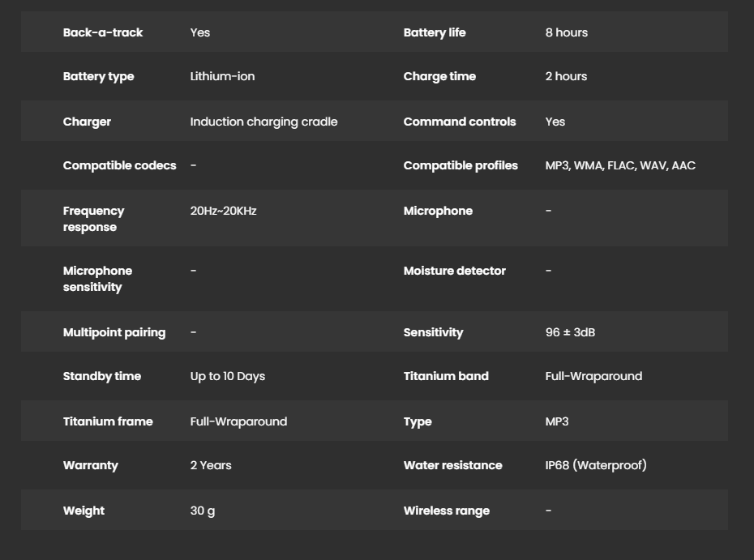Viewport: 754px width, 560px height.
Task: Select the Frequency response label
Action: [93, 219]
